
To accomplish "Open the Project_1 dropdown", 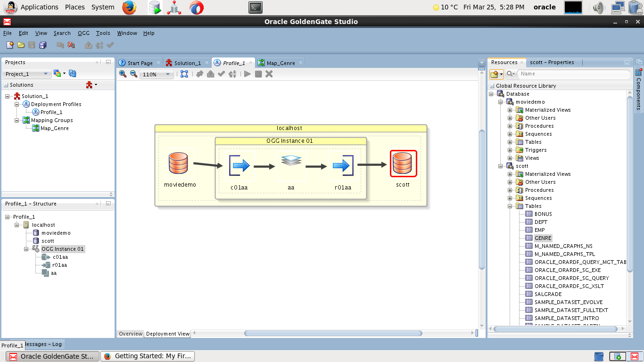I will 27,74.
